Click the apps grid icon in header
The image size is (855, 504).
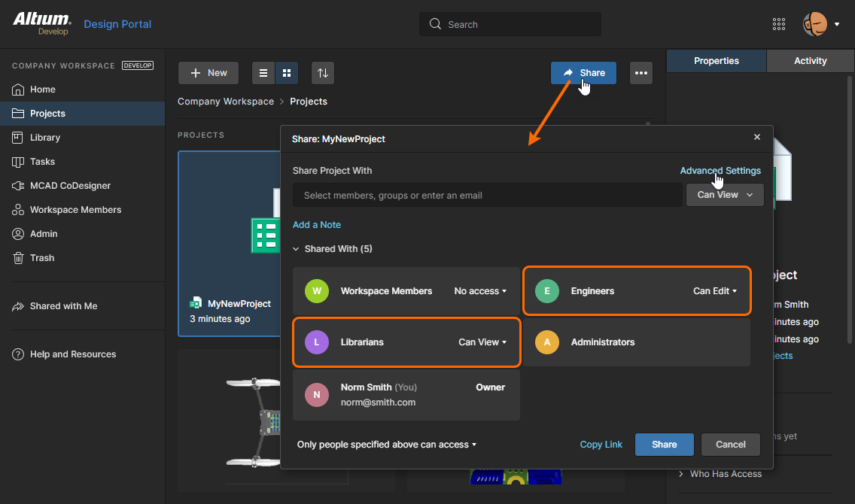pyautogui.click(x=779, y=24)
